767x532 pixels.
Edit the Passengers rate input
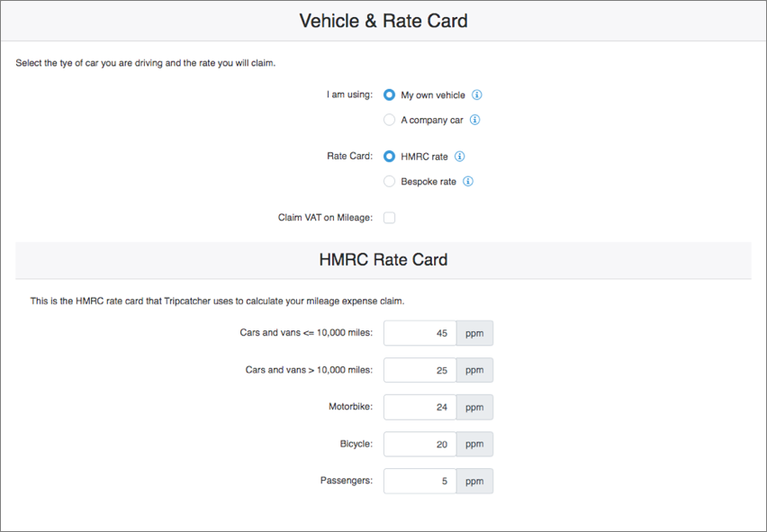point(420,481)
